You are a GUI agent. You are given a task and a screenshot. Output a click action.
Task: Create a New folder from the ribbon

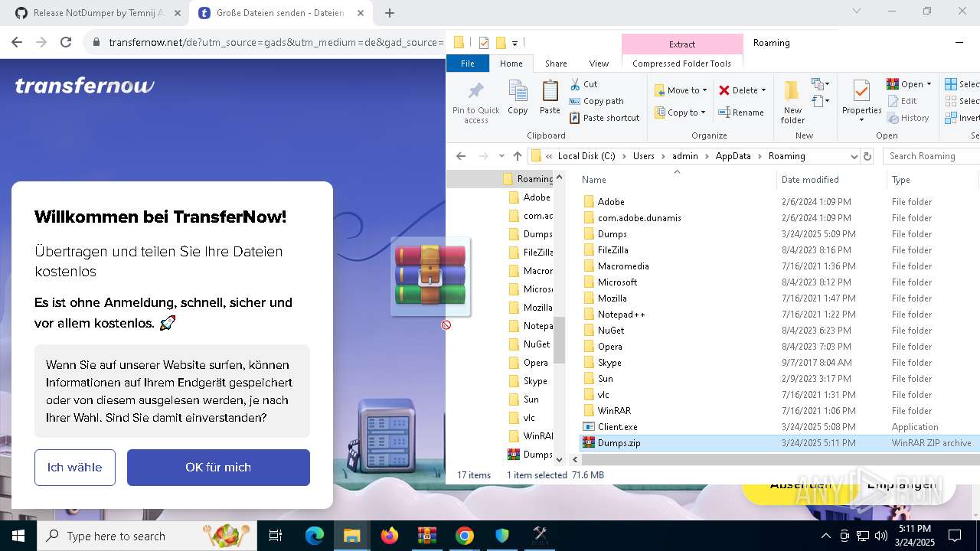click(792, 102)
